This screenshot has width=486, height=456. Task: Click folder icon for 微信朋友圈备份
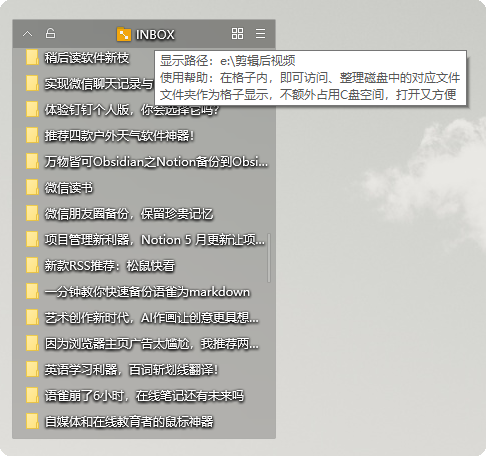(32, 213)
